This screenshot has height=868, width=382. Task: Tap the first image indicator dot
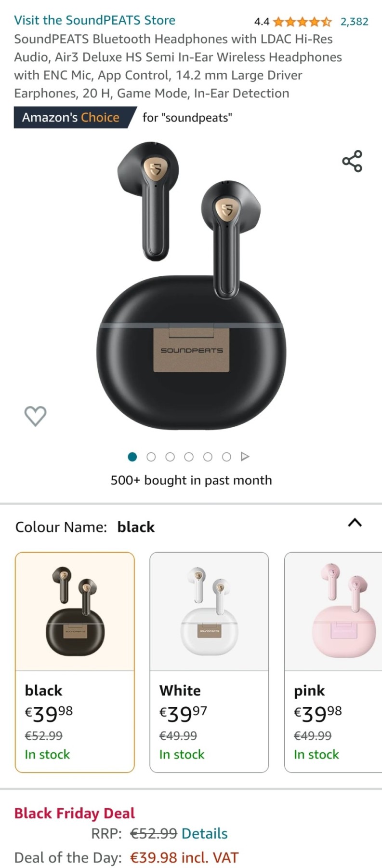click(x=132, y=457)
